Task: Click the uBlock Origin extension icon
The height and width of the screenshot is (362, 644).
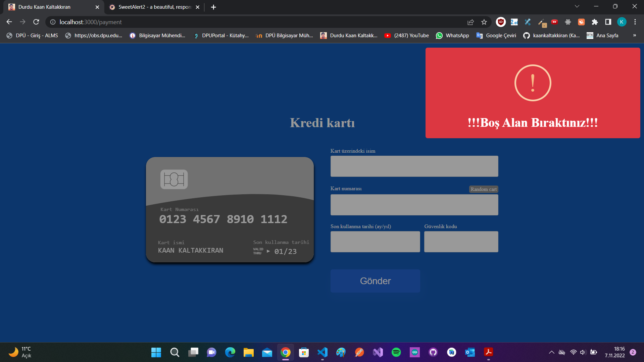Action: [x=501, y=22]
